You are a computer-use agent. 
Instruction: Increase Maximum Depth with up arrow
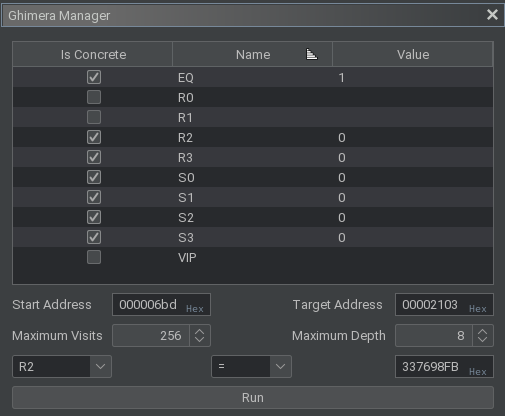tap(483, 331)
